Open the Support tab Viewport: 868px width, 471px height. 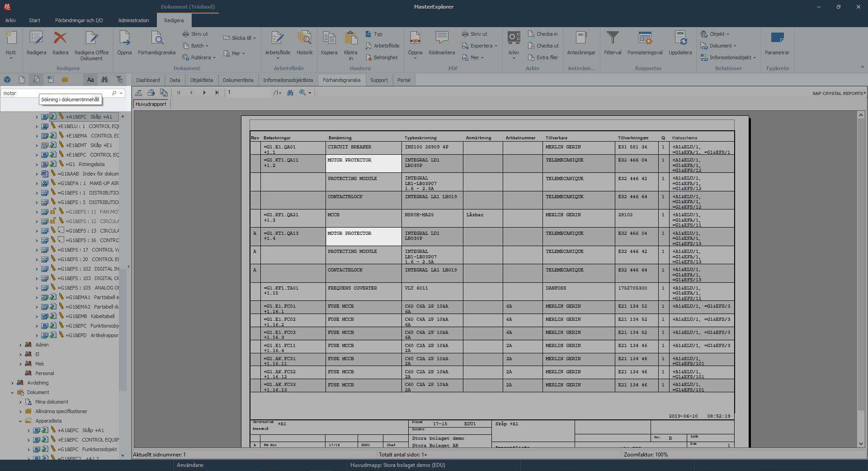379,80
